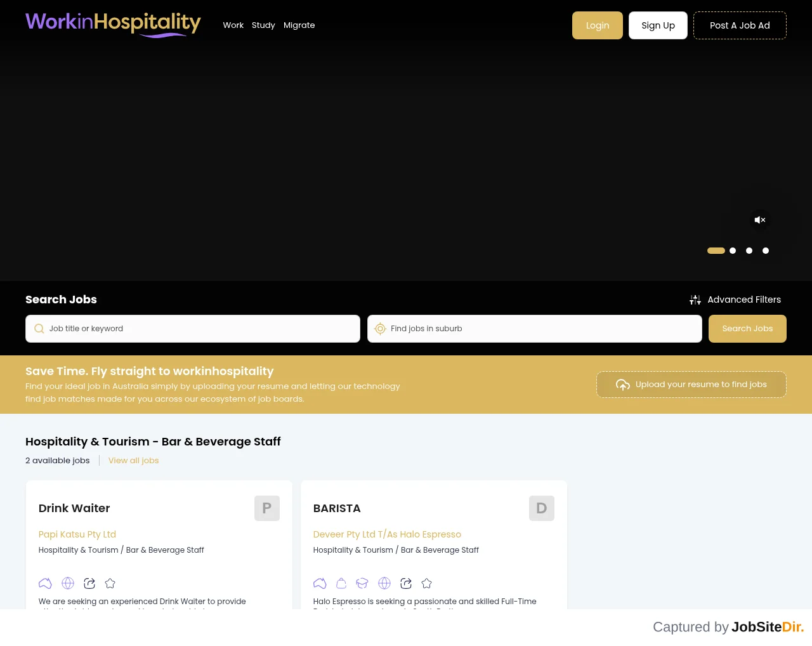The width and height of the screenshot is (812, 646).
Task: Go to the WorkinHospitality logo home link
Action: pos(113,25)
